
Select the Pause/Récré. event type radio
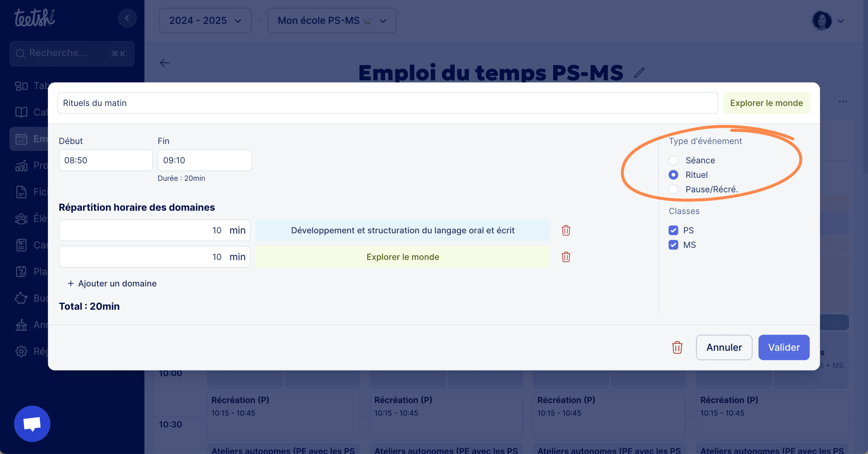tap(673, 189)
